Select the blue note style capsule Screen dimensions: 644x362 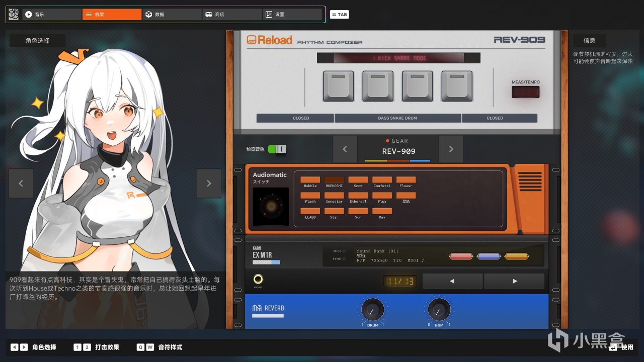coord(489,256)
